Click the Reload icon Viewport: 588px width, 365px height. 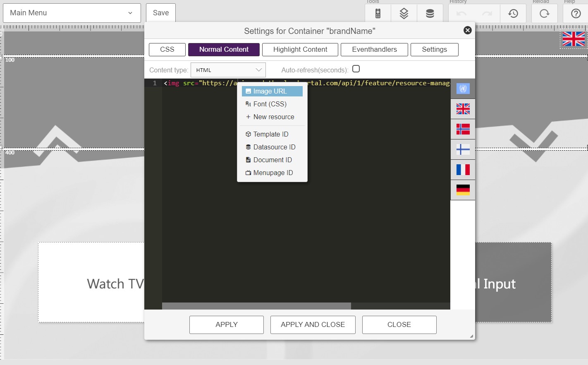coord(545,14)
